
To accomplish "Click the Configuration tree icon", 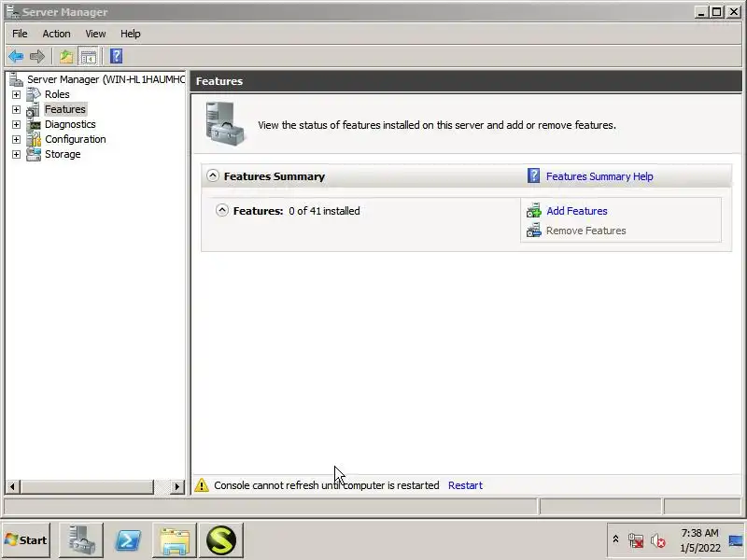I will click(x=34, y=139).
